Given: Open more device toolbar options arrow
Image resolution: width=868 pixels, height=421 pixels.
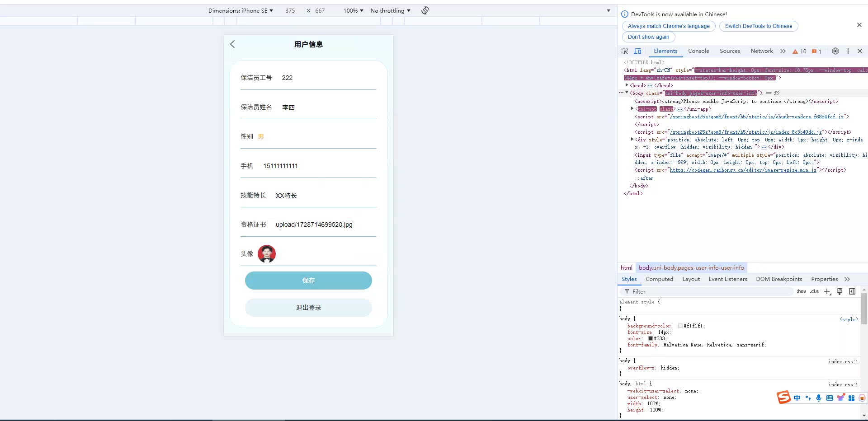Looking at the screenshot, I should tap(608, 10).
